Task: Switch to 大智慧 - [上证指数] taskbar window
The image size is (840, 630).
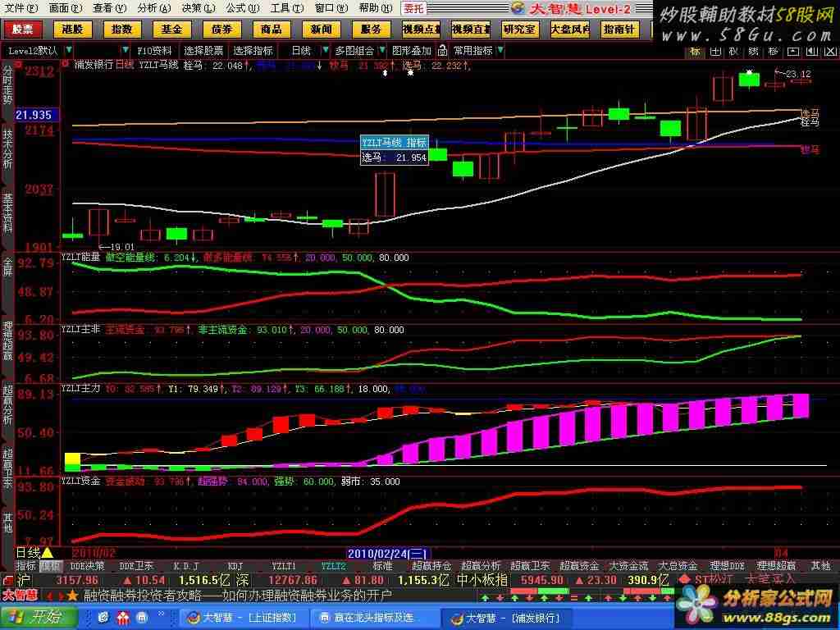Action: pos(242,618)
